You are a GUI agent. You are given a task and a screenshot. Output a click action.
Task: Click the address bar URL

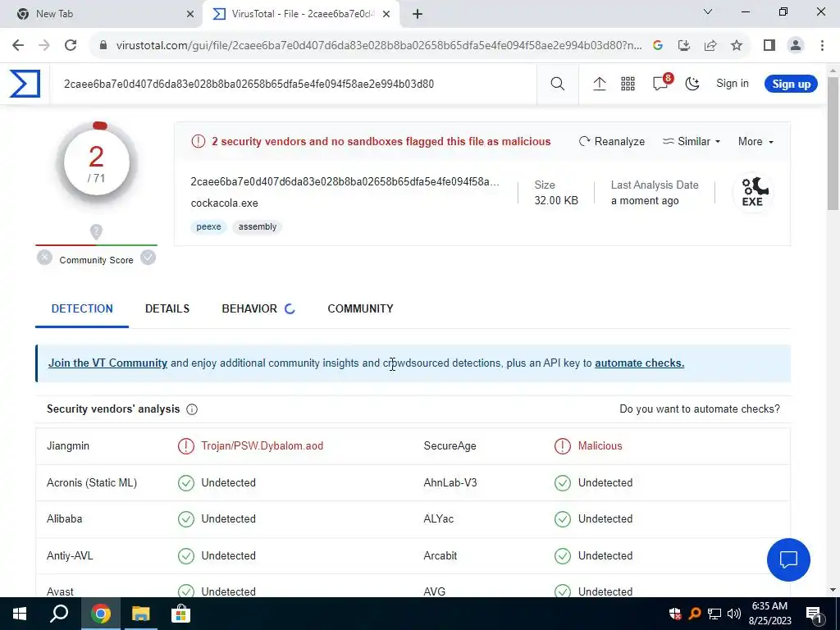coord(378,46)
